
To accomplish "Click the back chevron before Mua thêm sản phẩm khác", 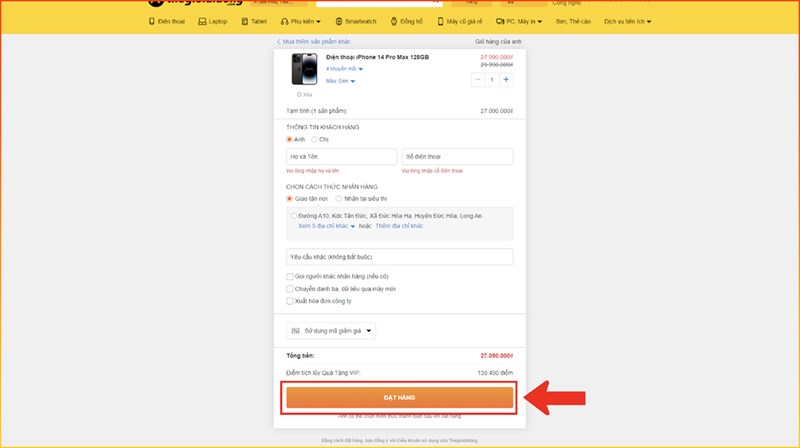I will pyautogui.click(x=279, y=41).
